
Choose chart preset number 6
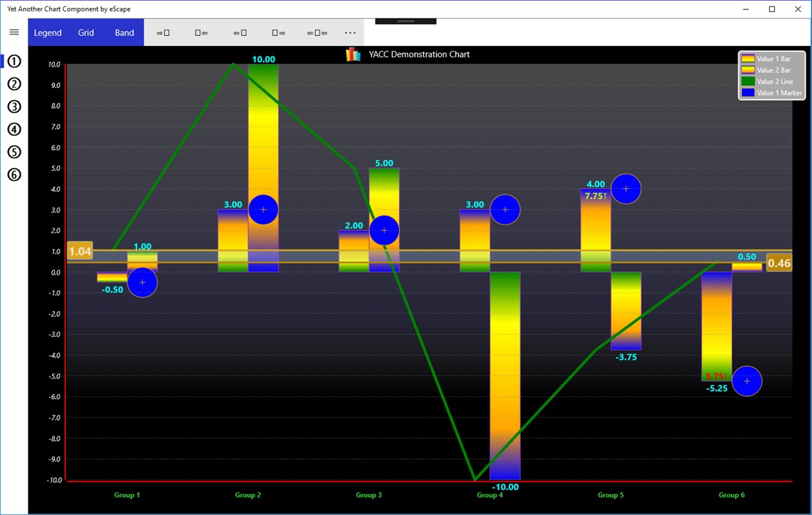pyautogui.click(x=14, y=175)
